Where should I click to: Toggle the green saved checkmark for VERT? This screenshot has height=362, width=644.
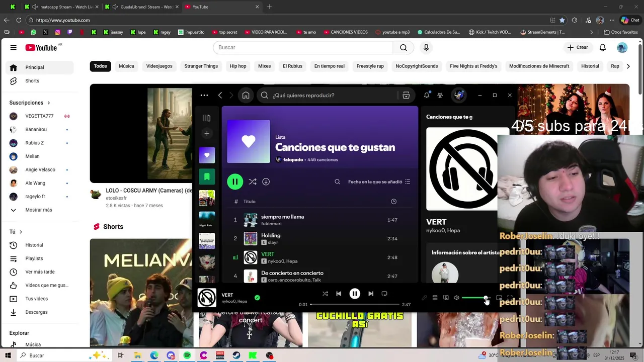[x=257, y=298]
